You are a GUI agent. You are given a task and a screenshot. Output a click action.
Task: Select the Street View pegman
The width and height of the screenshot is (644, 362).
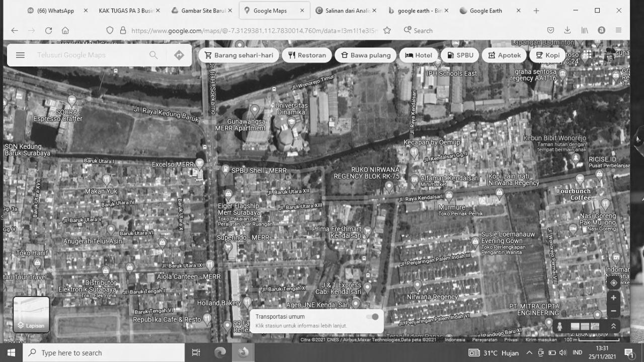(559, 326)
